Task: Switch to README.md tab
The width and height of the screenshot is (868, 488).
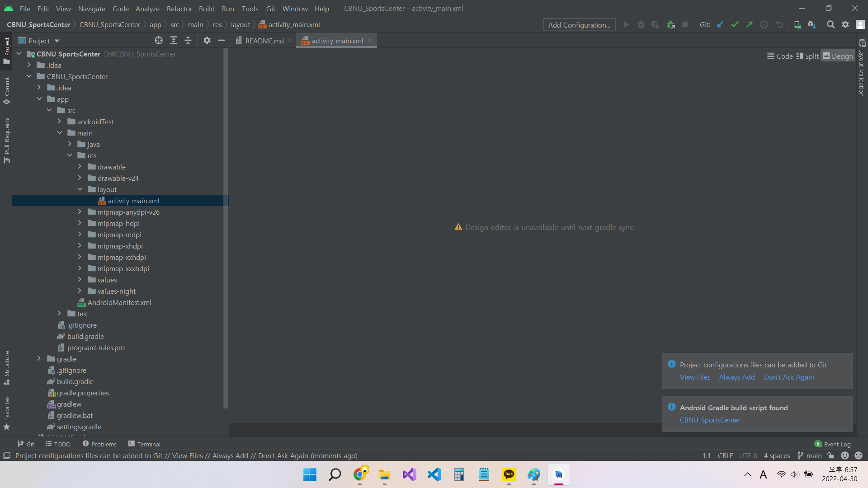Action: click(264, 41)
